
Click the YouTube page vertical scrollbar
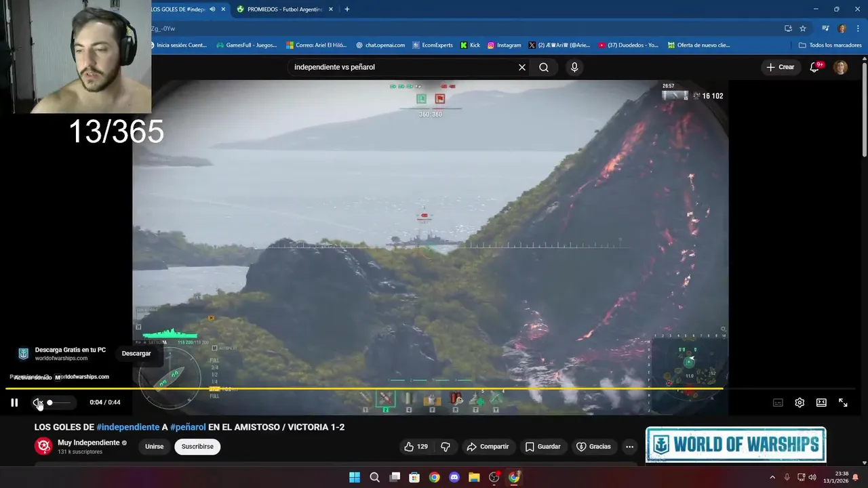click(864, 108)
